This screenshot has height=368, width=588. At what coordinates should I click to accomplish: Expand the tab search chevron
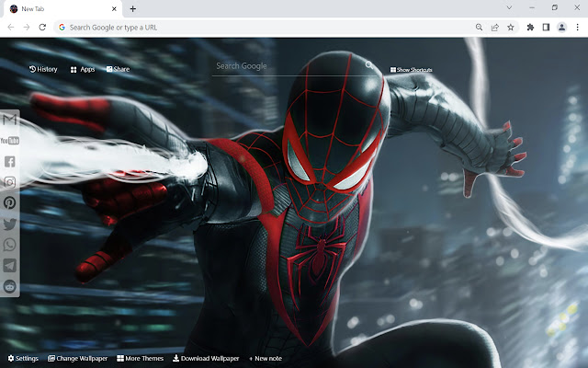click(x=509, y=7)
